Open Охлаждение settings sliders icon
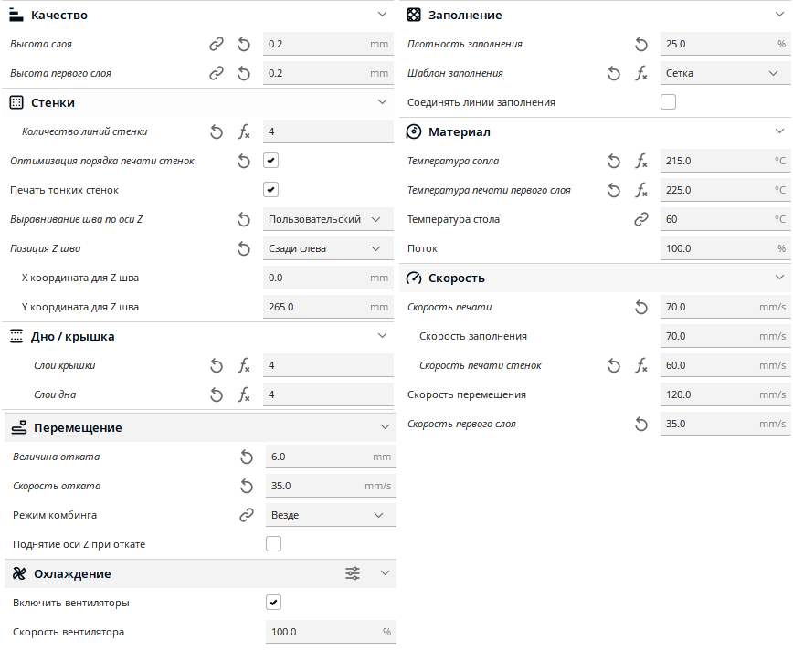Viewport: 793px width, 672px height. pyautogui.click(x=353, y=573)
